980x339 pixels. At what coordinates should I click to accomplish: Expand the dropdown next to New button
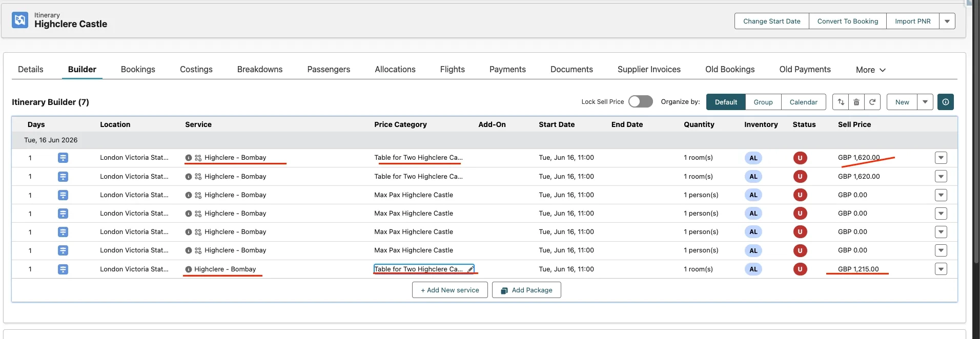[925, 102]
